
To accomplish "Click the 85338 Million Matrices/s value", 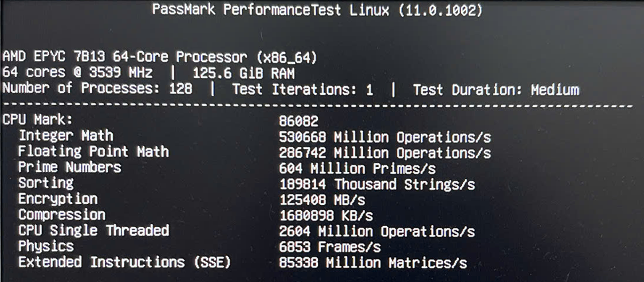I will pos(373,263).
